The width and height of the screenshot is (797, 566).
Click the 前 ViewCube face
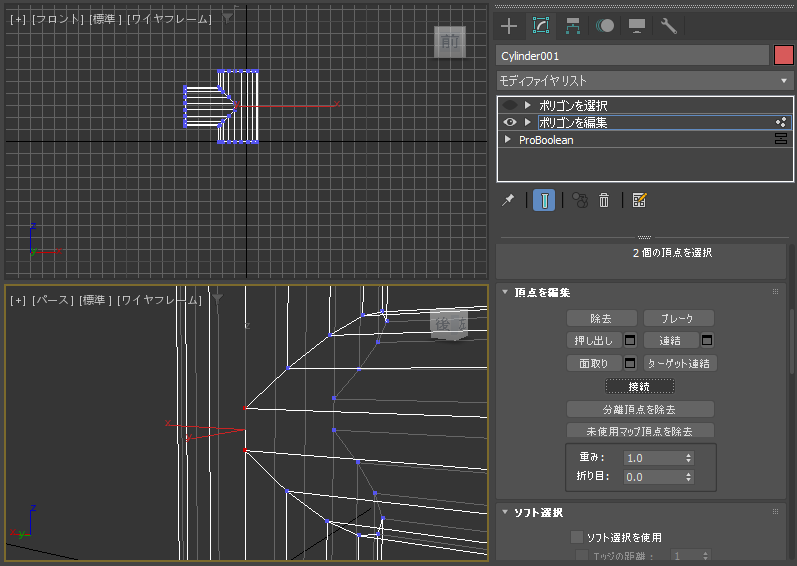(449, 41)
